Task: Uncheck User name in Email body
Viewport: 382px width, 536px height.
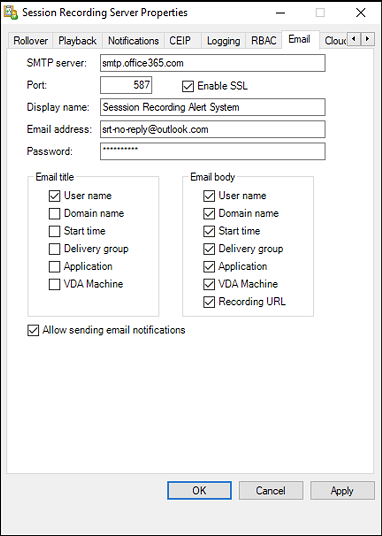Action: (209, 196)
